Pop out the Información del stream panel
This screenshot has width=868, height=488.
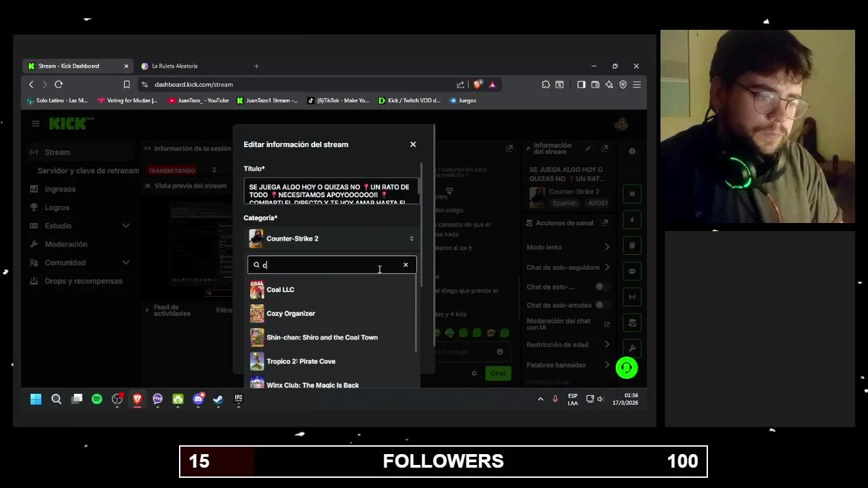pyautogui.click(x=605, y=148)
